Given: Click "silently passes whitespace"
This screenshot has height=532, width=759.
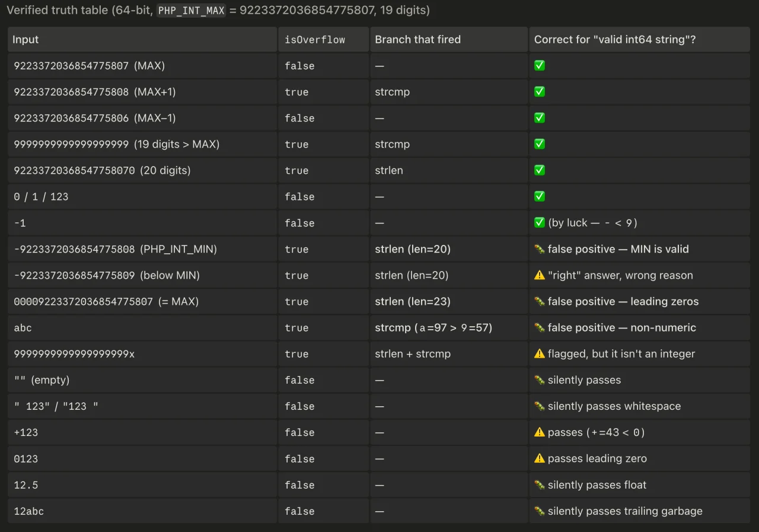Looking at the screenshot, I should pos(614,406).
